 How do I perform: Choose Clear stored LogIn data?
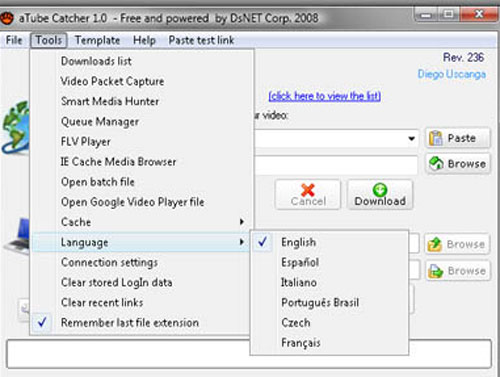point(141,282)
